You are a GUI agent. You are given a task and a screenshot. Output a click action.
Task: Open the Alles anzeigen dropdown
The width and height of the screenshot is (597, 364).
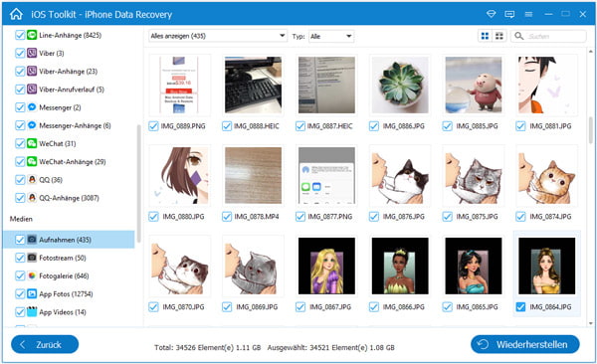[217, 36]
